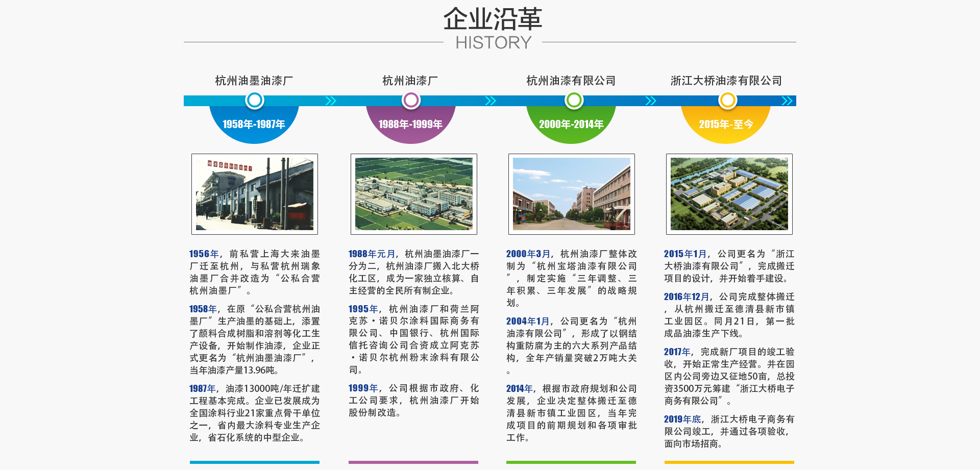Click double-chevron arrow before the green marker
The image size is (980, 470).
click(x=491, y=101)
